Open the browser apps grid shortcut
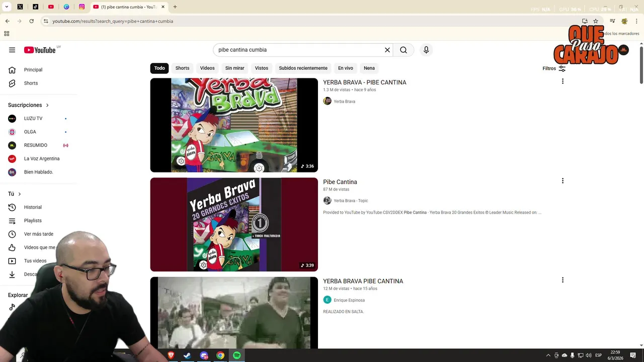This screenshot has height=362, width=644. point(7,34)
